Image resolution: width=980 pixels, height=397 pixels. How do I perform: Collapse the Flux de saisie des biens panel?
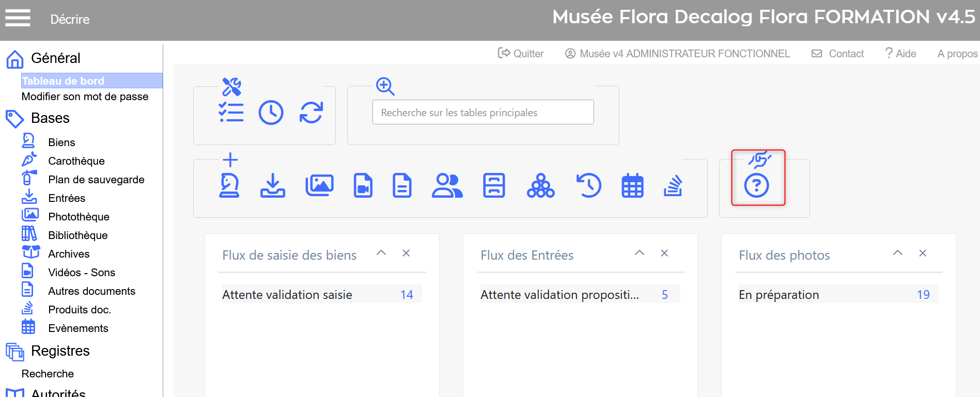pyautogui.click(x=381, y=253)
